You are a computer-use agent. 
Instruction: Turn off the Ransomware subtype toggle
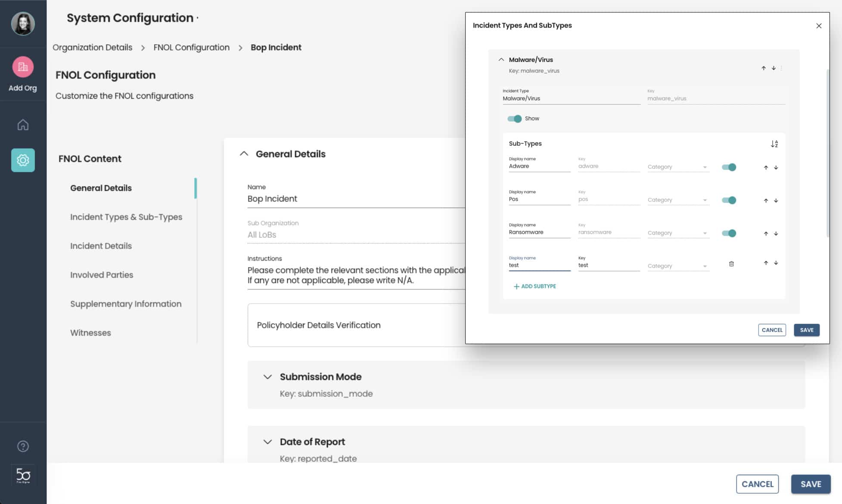(729, 233)
